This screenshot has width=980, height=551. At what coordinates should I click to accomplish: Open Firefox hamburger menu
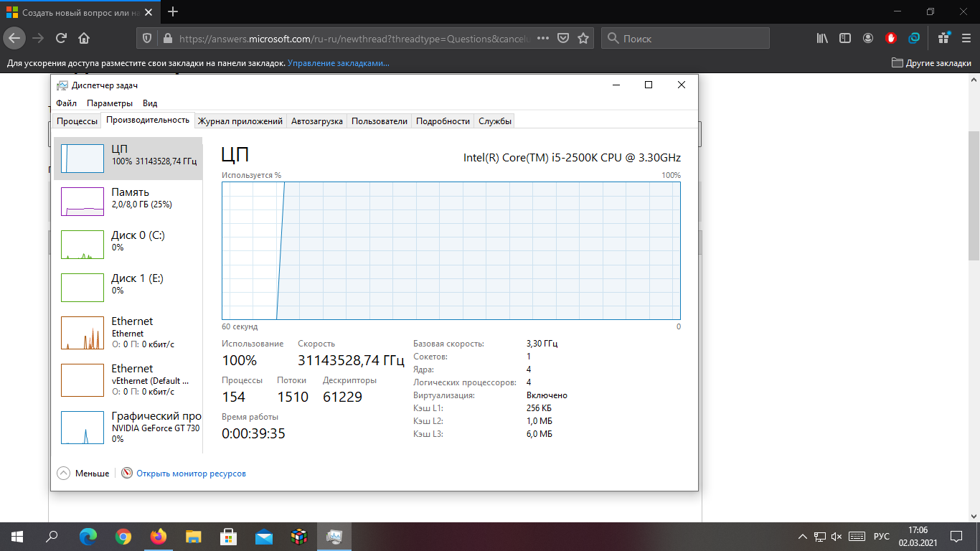coord(966,38)
